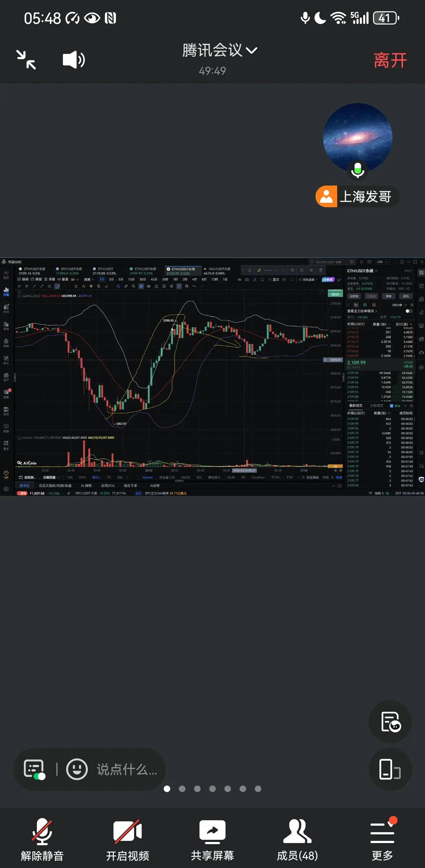The image size is (425, 868).
Task: Start sharing with 共享屏幕
Action: click(212, 839)
